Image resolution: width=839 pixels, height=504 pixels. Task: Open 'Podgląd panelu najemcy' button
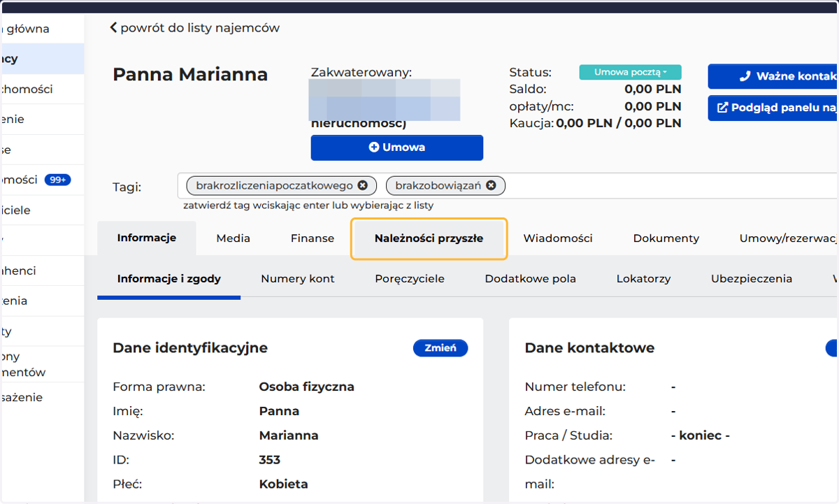click(x=773, y=108)
